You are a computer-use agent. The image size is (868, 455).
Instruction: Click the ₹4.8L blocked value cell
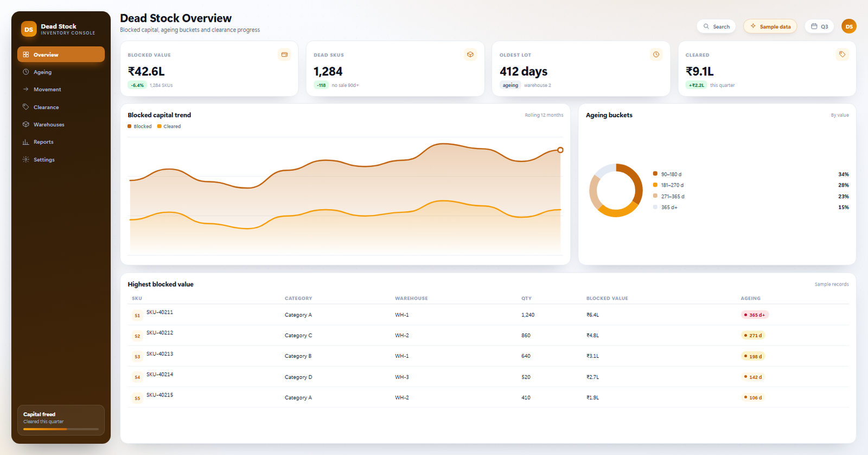click(x=592, y=336)
